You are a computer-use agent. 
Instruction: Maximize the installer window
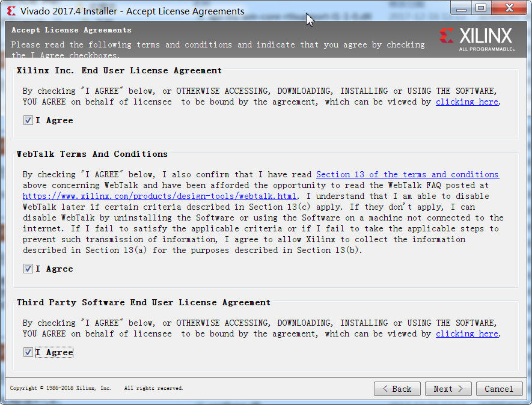click(x=481, y=8)
